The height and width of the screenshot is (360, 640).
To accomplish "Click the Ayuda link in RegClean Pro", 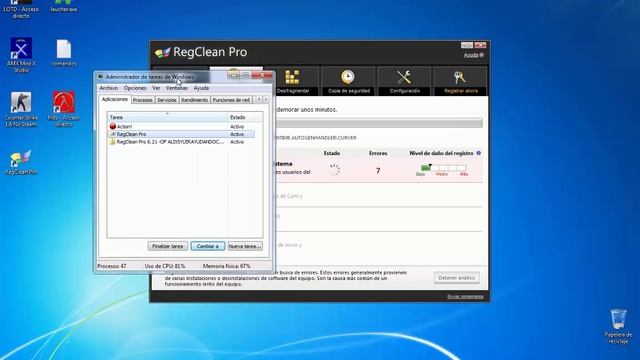I will (x=471, y=55).
